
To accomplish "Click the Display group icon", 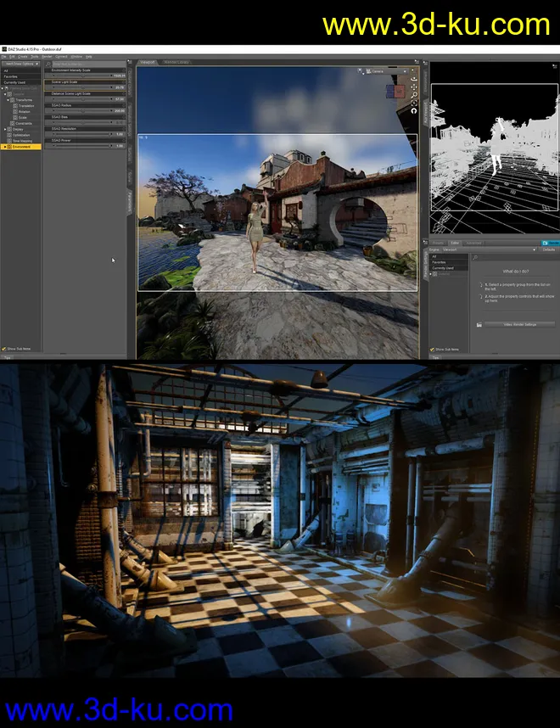I will 9,129.
